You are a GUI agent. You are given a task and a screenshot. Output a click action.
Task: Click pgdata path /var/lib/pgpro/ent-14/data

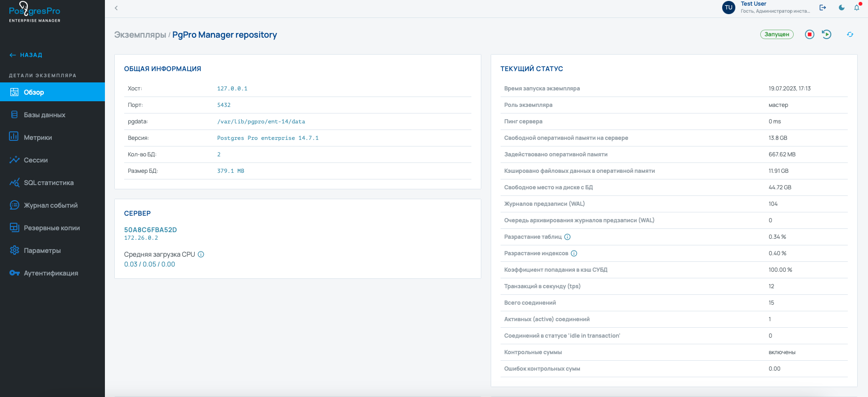[x=261, y=122]
